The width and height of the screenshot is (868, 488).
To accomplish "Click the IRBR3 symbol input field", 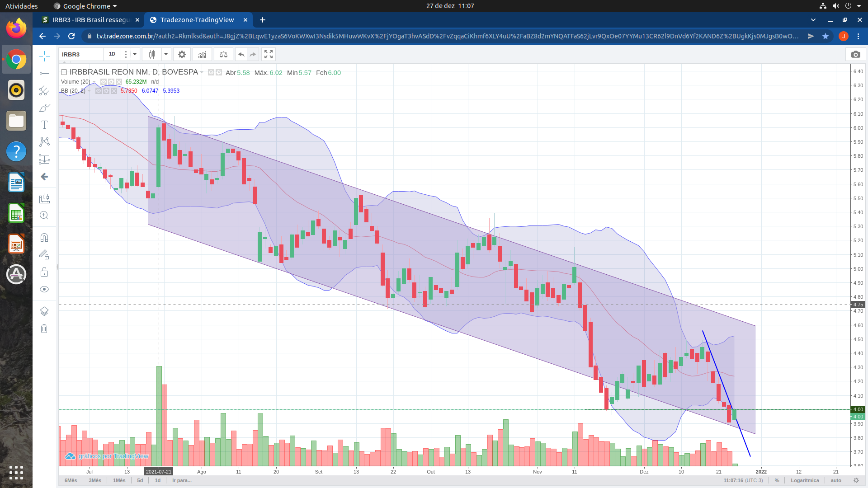I will (80, 54).
